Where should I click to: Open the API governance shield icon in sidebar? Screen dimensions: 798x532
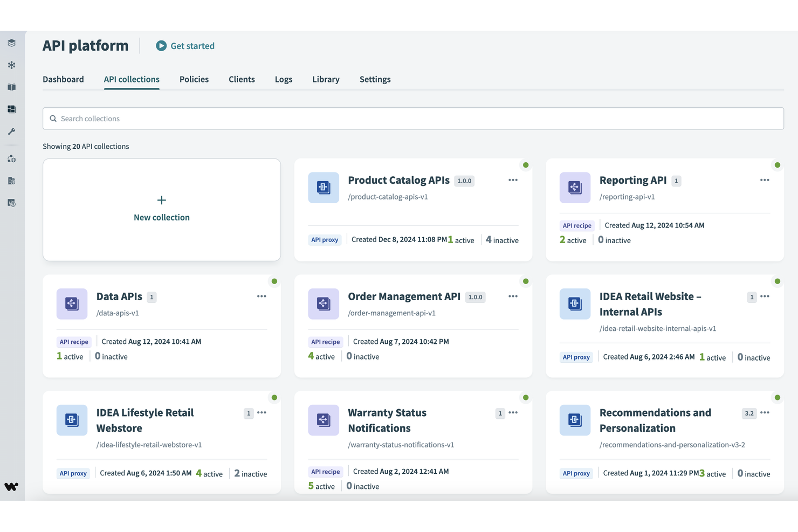pyautogui.click(x=11, y=158)
